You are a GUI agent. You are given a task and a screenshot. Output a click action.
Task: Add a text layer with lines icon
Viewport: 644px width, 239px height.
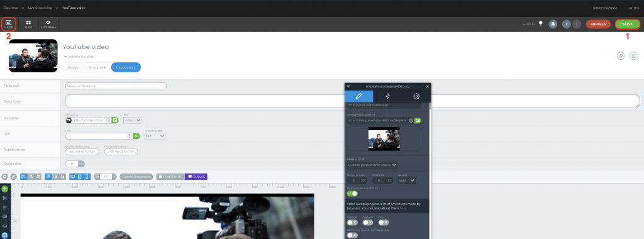[x=5, y=208]
